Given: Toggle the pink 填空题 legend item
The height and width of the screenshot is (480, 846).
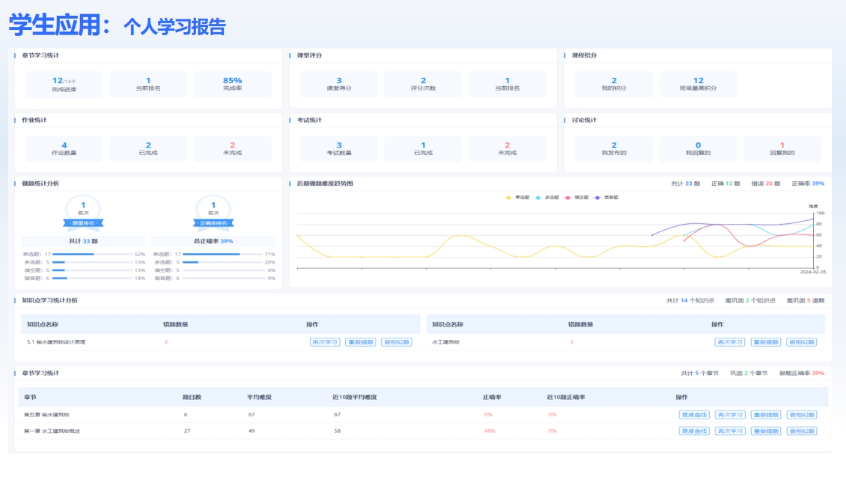Looking at the screenshot, I should tap(576, 197).
